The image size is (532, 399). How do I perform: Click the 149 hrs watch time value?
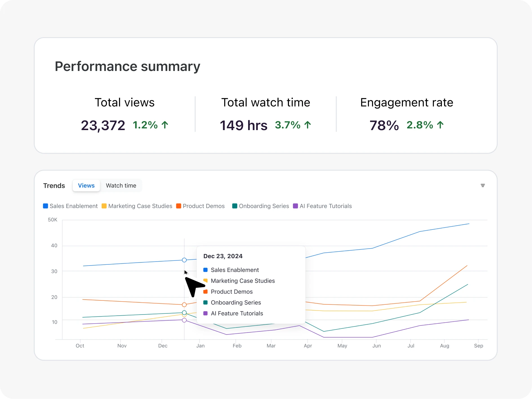244,125
